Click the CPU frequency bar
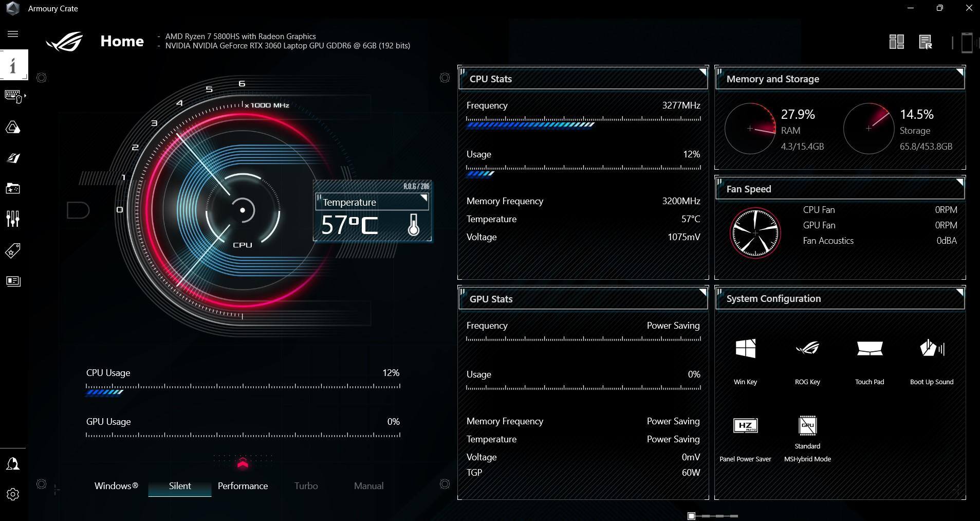 coord(583,122)
